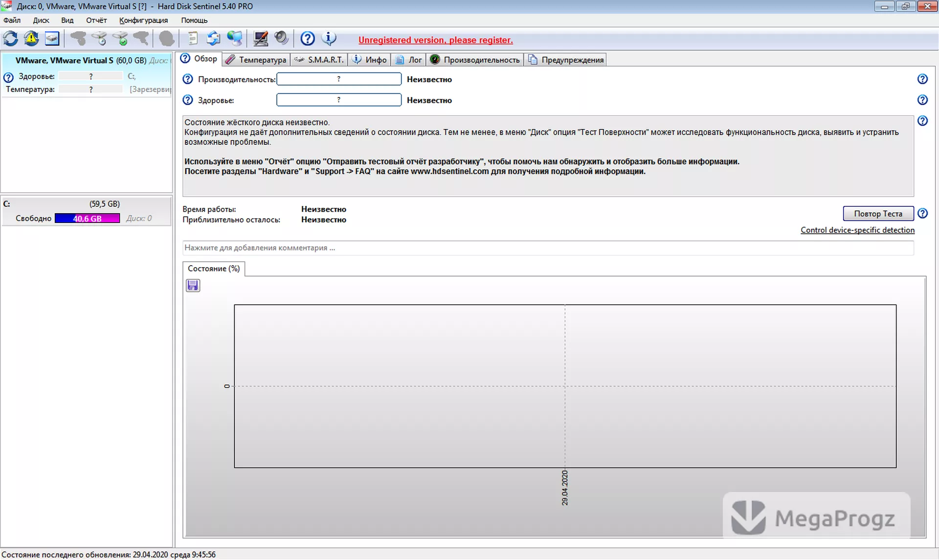Switch to the Температура tab
Image resolution: width=939 pixels, height=560 pixels.
256,60
